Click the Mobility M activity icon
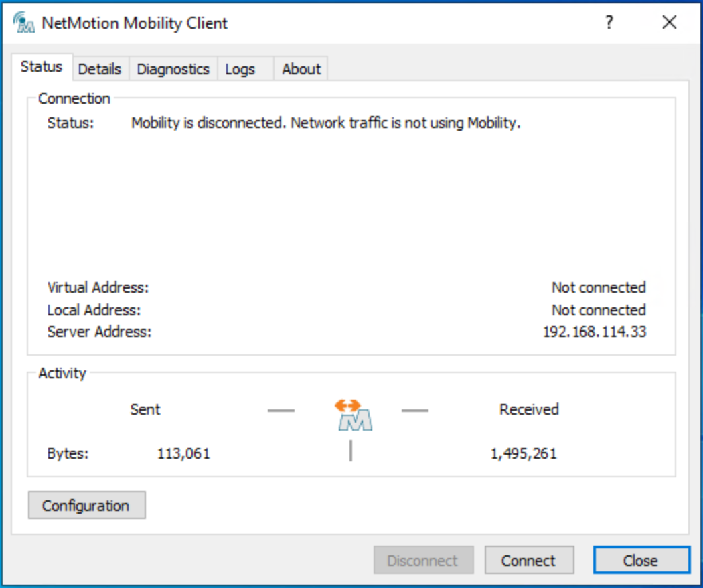The width and height of the screenshot is (703, 588). pos(354,415)
